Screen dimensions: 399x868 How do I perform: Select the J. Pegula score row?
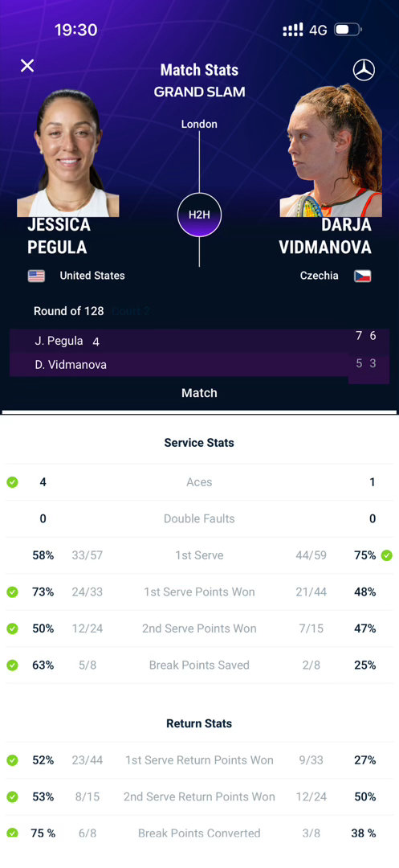coord(199,341)
